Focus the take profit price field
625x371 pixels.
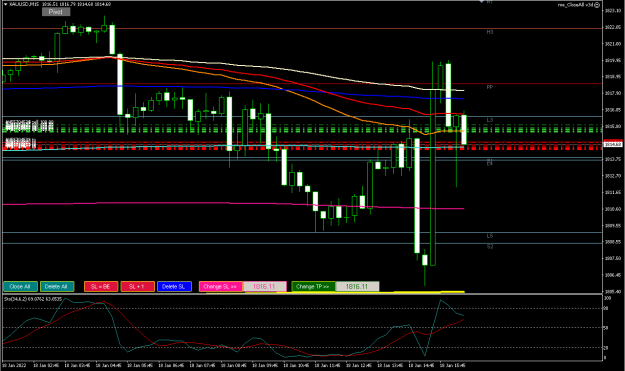357,287
